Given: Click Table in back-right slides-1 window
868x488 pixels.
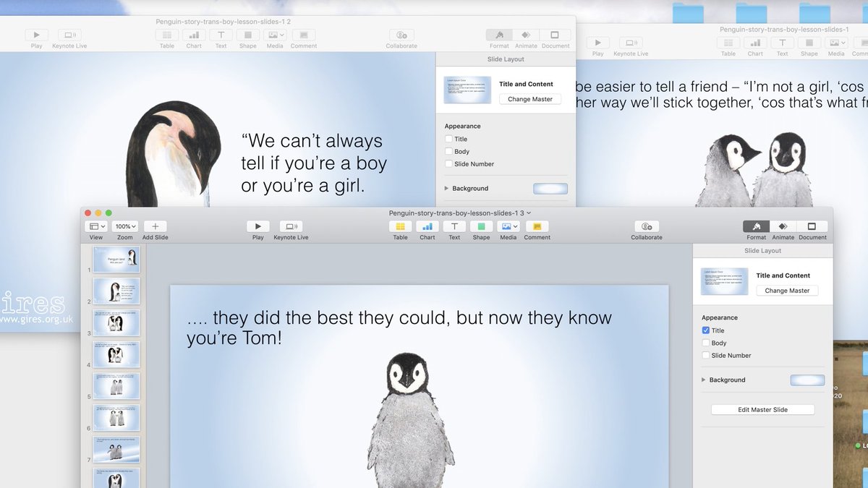Looking at the screenshot, I should 728,43.
